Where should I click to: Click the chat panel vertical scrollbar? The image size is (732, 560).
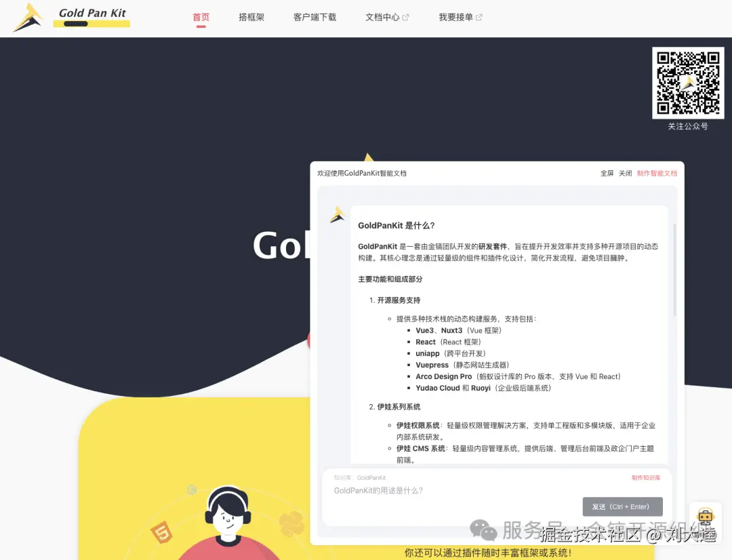pos(674,270)
